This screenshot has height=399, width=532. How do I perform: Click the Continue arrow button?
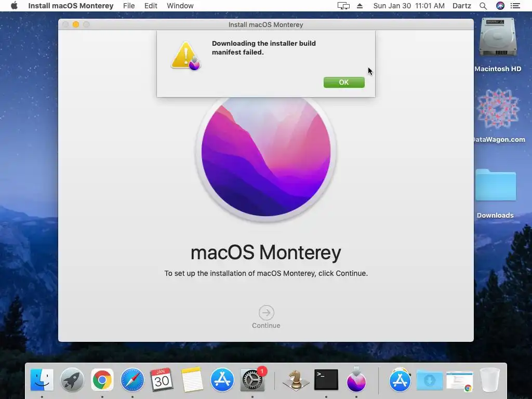pos(266,313)
